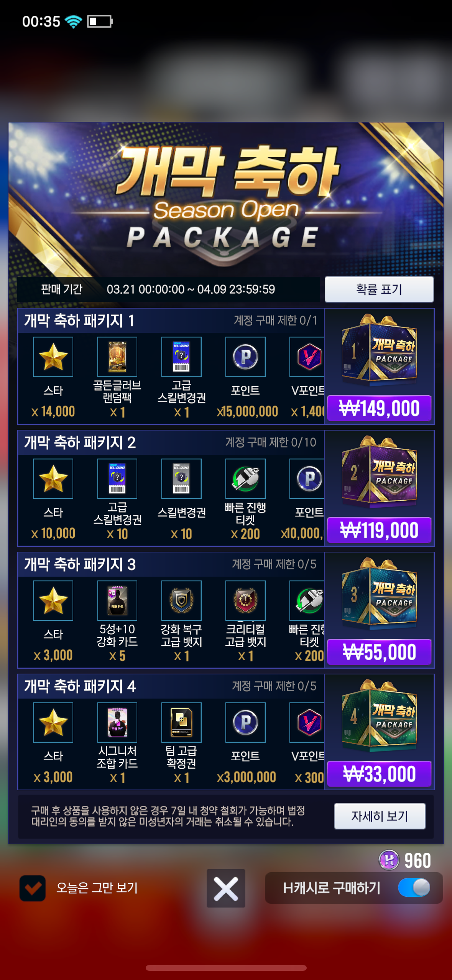Open the probability display button
The height and width of the screenshot is (980, 452).
(x=379, y=289)
